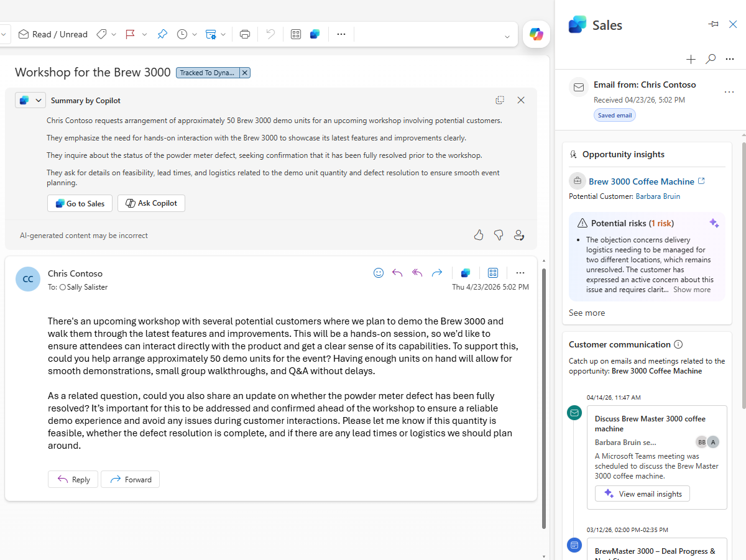This screenshot has width=746, height=560.
Task: Click recipient Sally Salister
Action: pos(87,287)
